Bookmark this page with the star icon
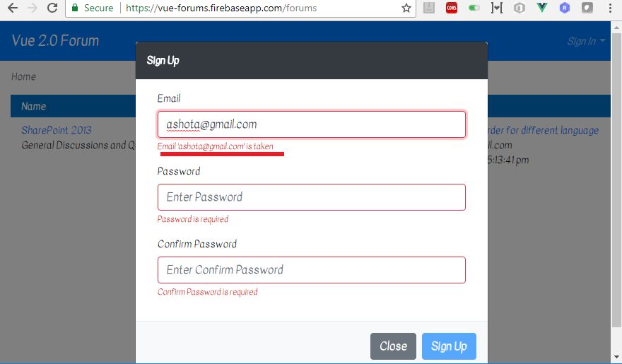622x364 pixels. tap(406, 8)
